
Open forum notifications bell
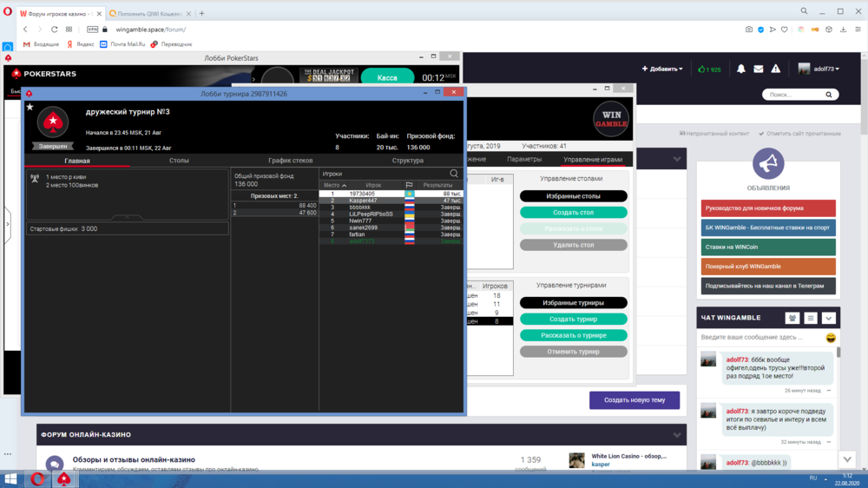click(x=741, y=69)
